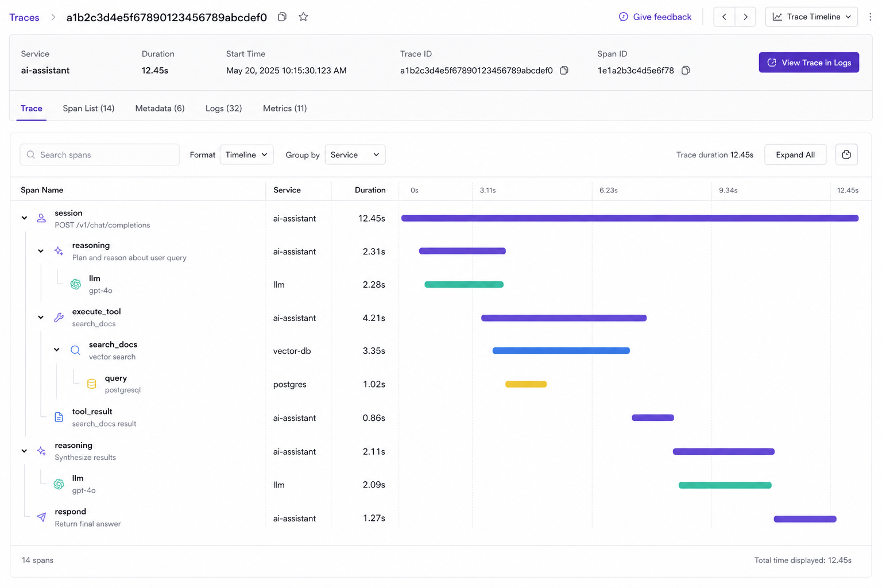
Task: Collapse the session span row
Action: [24, 218]
